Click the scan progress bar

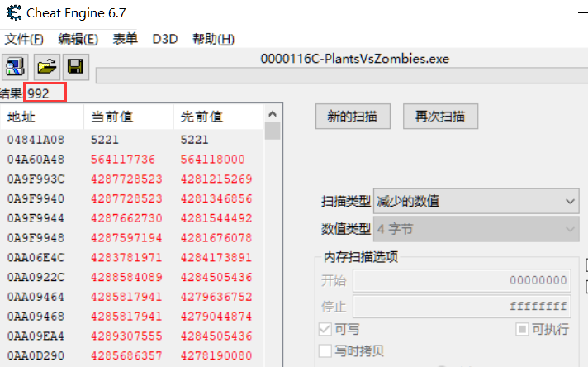click(x=342, y=75)
